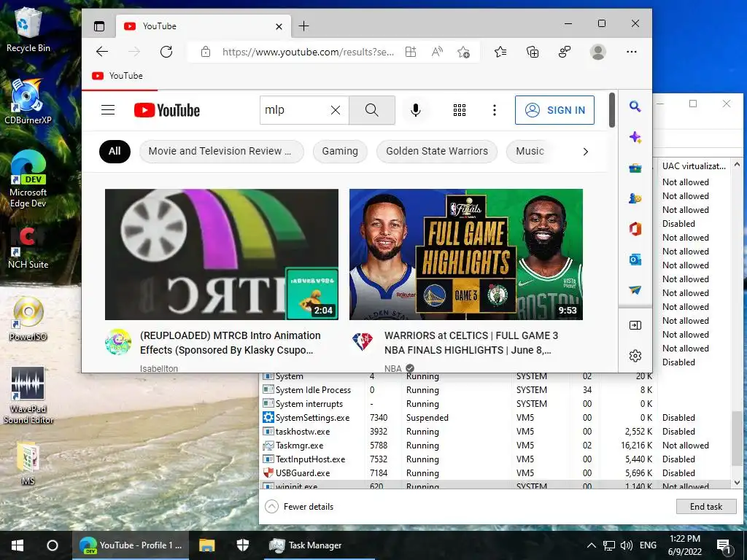The image size is (747, 560).
Task: Click the Edge address bar URL
Action: (308, 52)
